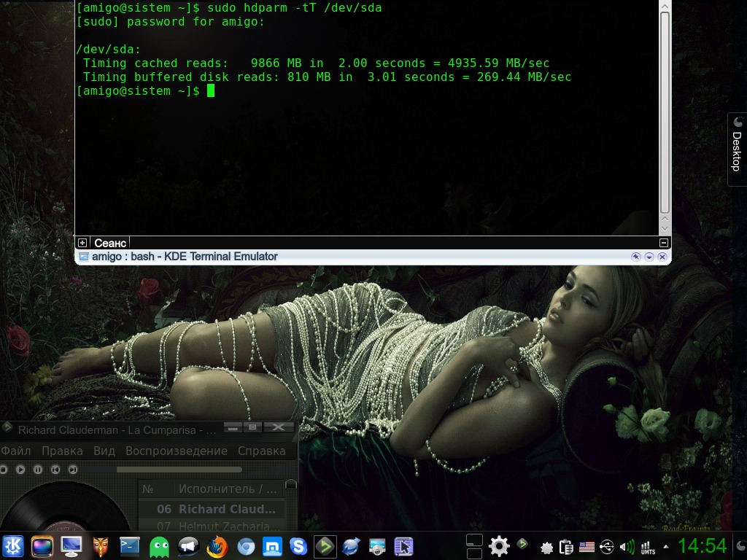
Task: Switch to the upper virtual desktop in pager
Action: coord(474,540)
